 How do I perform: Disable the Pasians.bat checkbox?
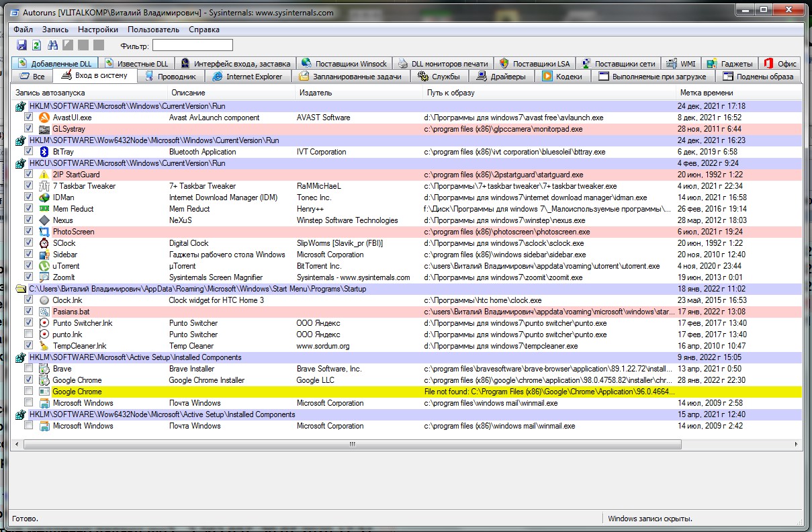[29, 312]
